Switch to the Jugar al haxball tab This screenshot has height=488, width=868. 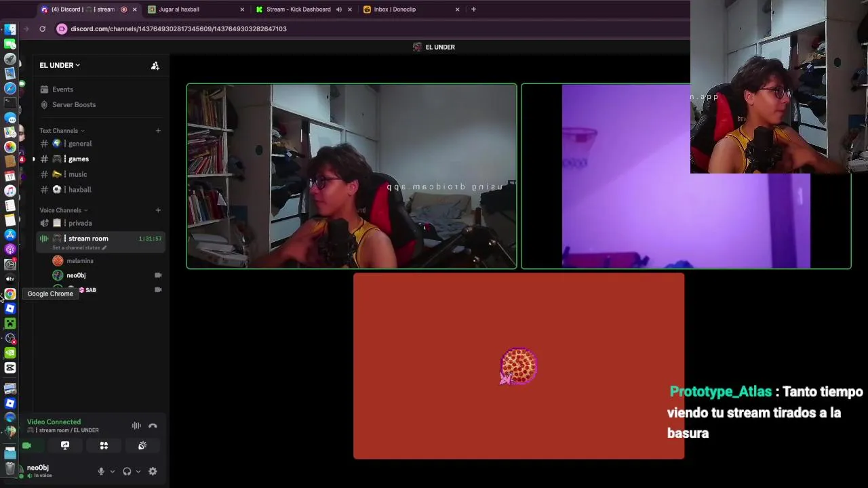196,9
